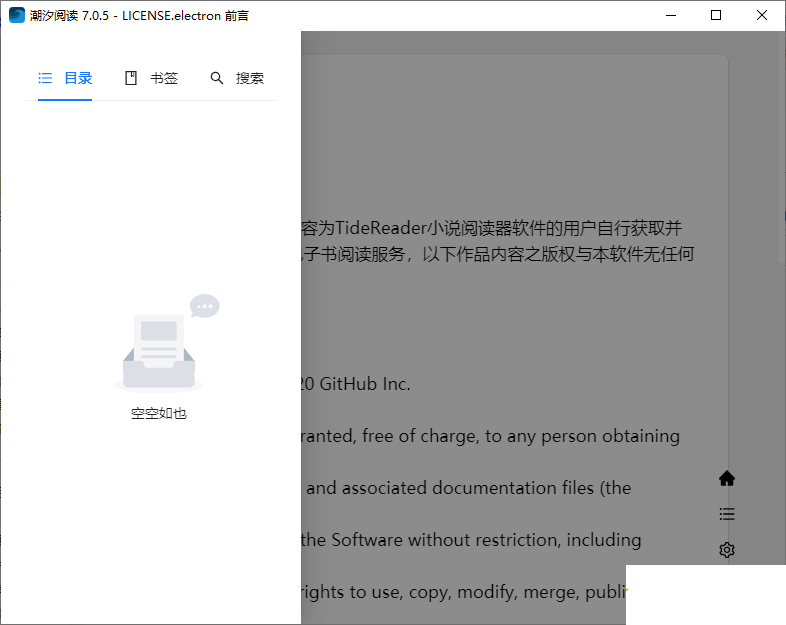Click the dimmed line '子书阅读服务，以下作品内容之版权与本软件无任何'
The height and width of the screenshot is (625, 786).
pos(498,255)
